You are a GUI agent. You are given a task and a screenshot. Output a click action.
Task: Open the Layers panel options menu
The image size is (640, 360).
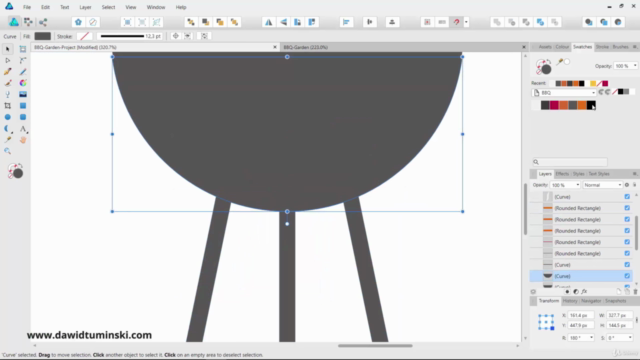point(635,174)
